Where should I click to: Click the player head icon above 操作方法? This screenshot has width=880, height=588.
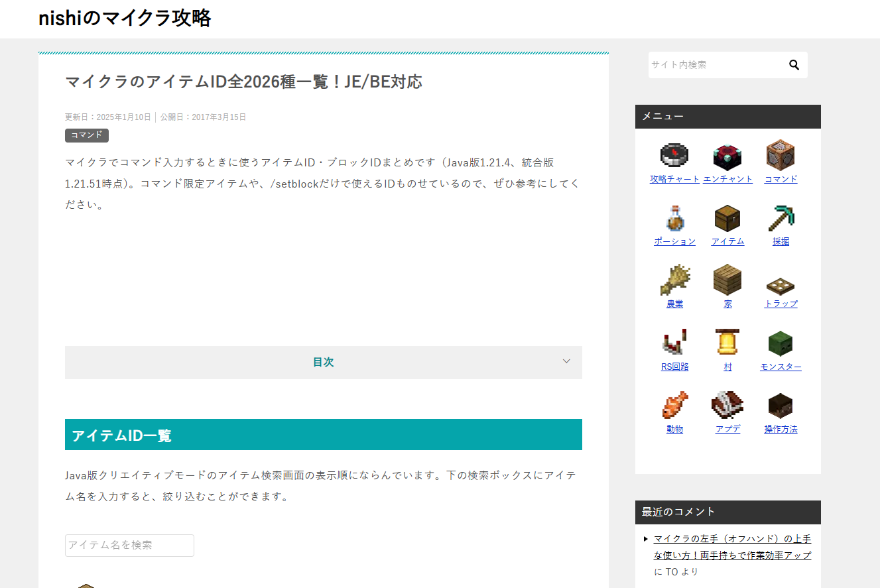(x=781, y=405)
